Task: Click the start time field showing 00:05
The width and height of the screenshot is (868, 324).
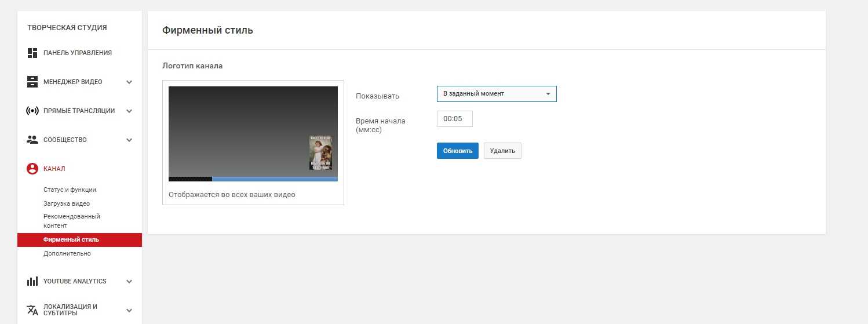Action: pos(454,119)
